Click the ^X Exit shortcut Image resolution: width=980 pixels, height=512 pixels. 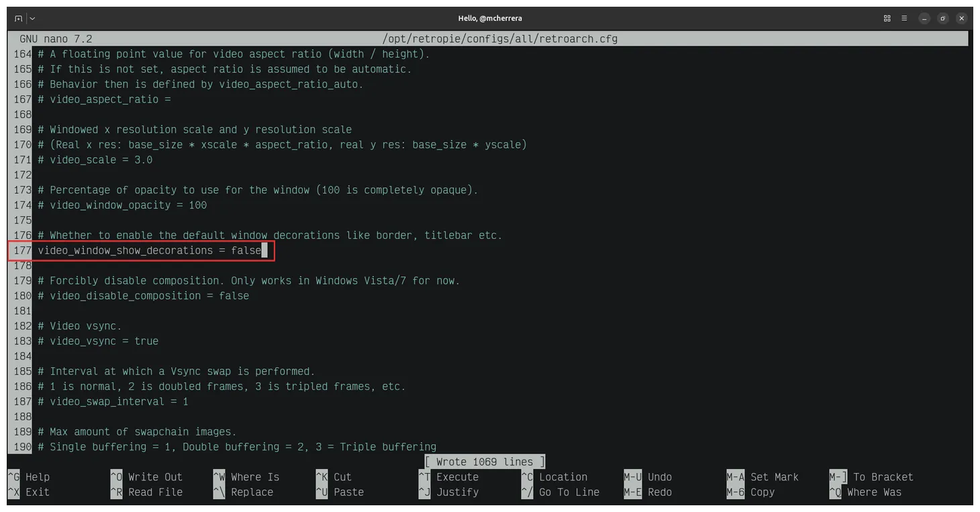click(28, 492)
